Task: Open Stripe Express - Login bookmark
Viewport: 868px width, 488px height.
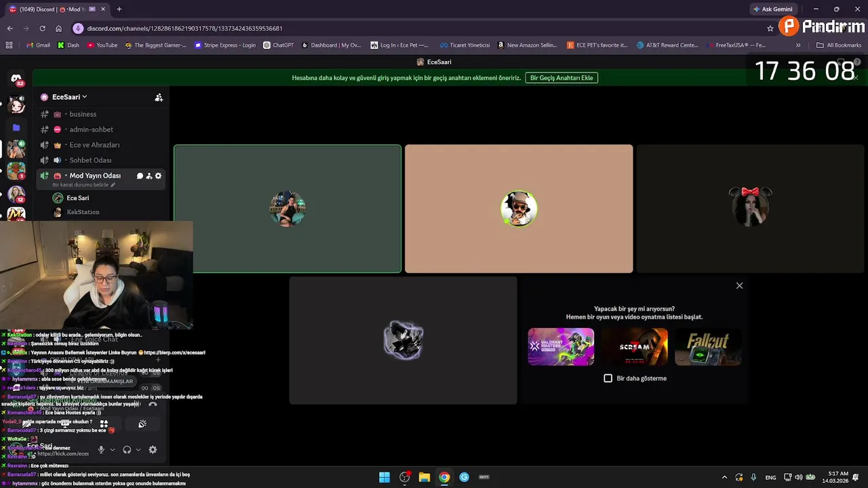Action: (x=225, y=45)
